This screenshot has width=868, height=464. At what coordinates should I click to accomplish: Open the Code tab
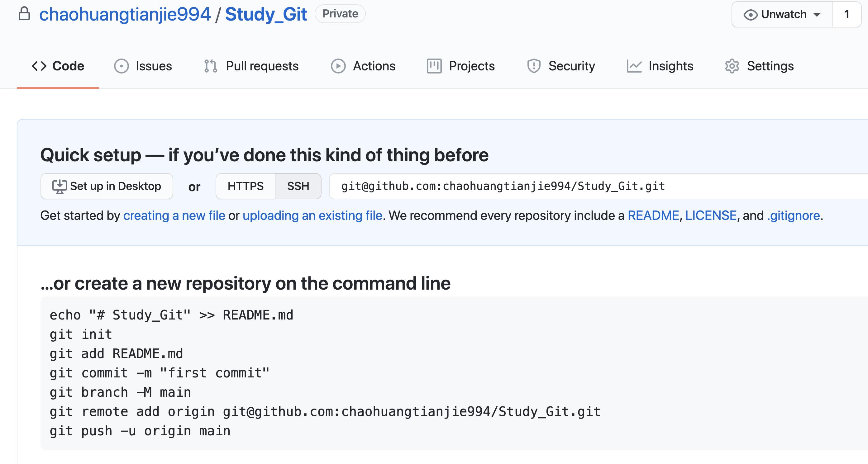(58, 65)
